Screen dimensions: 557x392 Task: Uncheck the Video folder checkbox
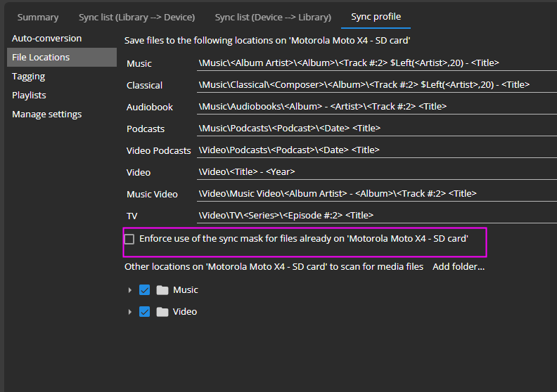coord(145,312)
